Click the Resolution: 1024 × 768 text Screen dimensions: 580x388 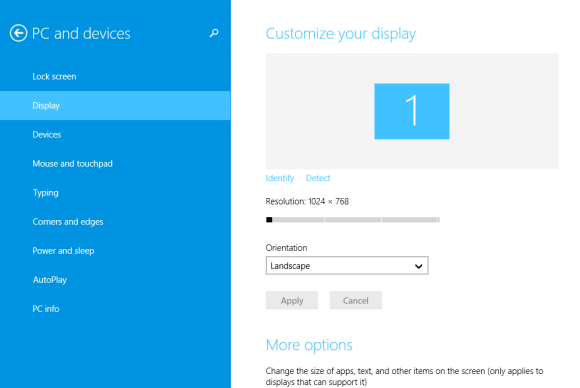coord(307,202)
